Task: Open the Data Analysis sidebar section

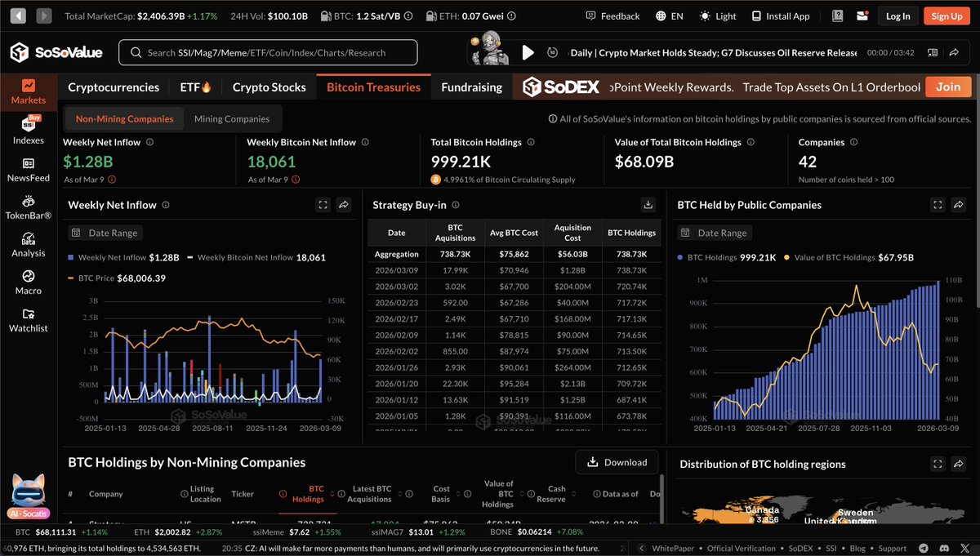Action: point(29,245)
